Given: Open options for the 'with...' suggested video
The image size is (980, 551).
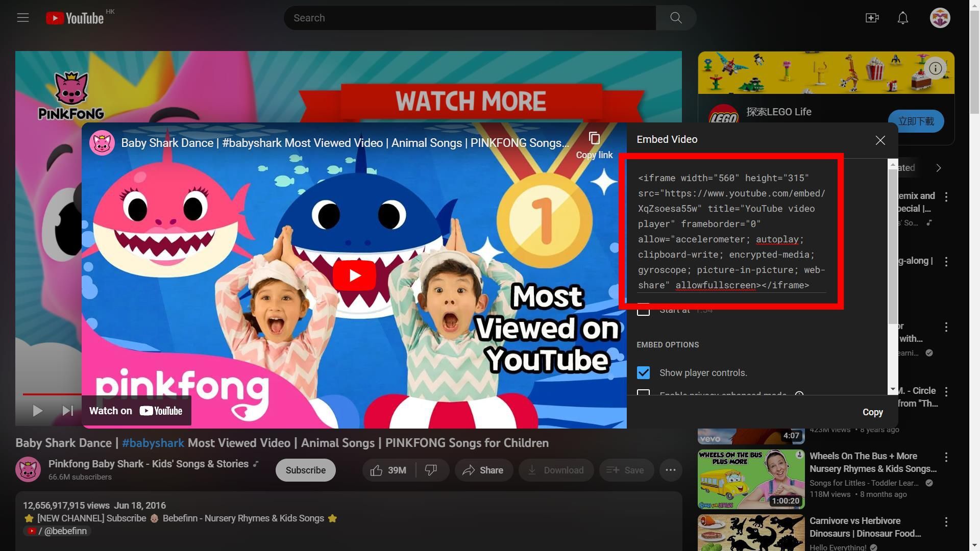Looking at the screenshot, I should pos(946,327).
